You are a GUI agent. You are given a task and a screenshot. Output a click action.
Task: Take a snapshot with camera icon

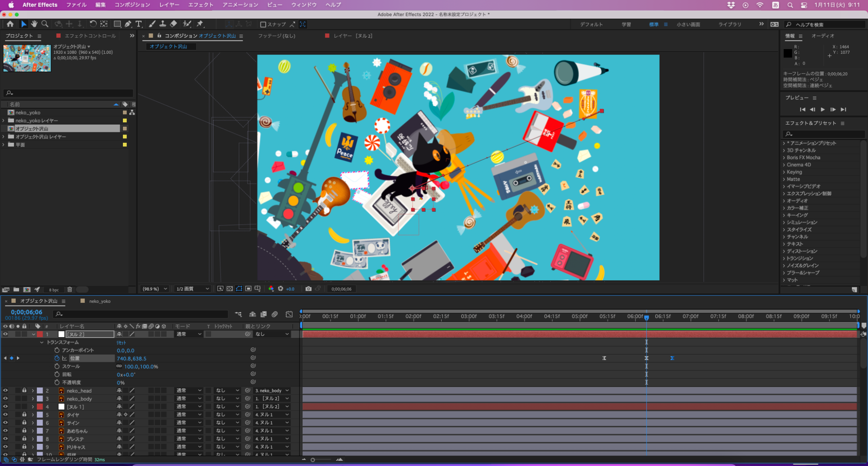coord(308,289)
